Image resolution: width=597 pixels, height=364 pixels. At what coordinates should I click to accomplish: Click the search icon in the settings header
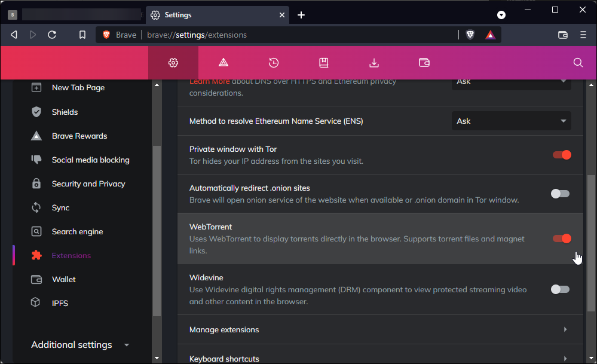[577, 62]
